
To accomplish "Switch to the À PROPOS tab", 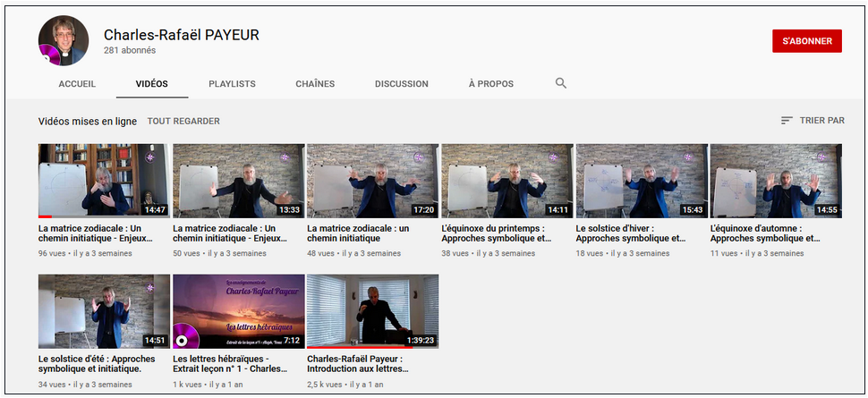I will (x=491, y=84).
